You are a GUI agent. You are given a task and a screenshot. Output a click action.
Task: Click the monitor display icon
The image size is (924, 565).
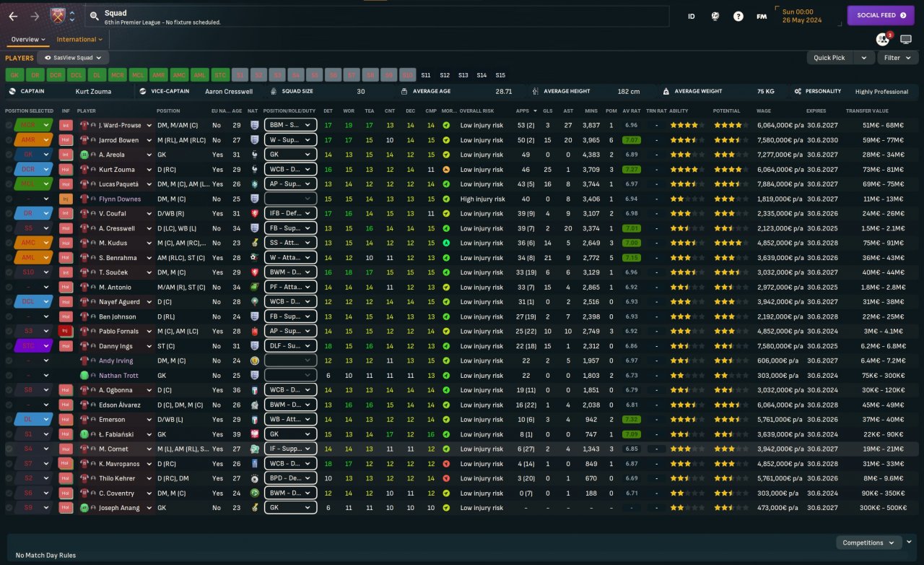906,39
